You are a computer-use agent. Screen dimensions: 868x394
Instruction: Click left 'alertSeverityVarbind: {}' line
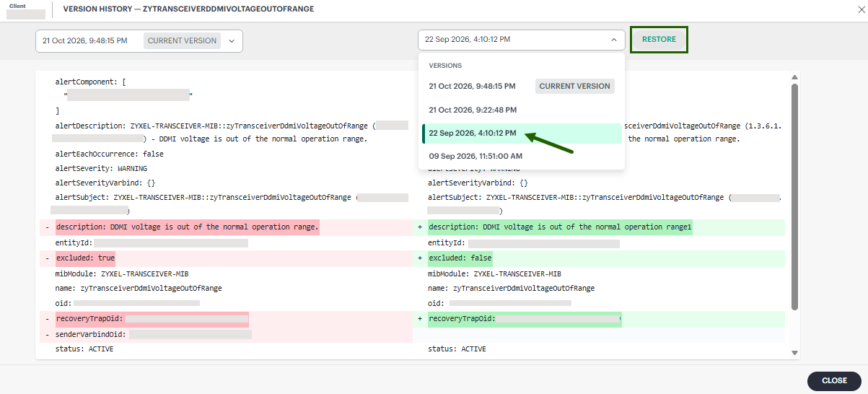click(105, 183)
